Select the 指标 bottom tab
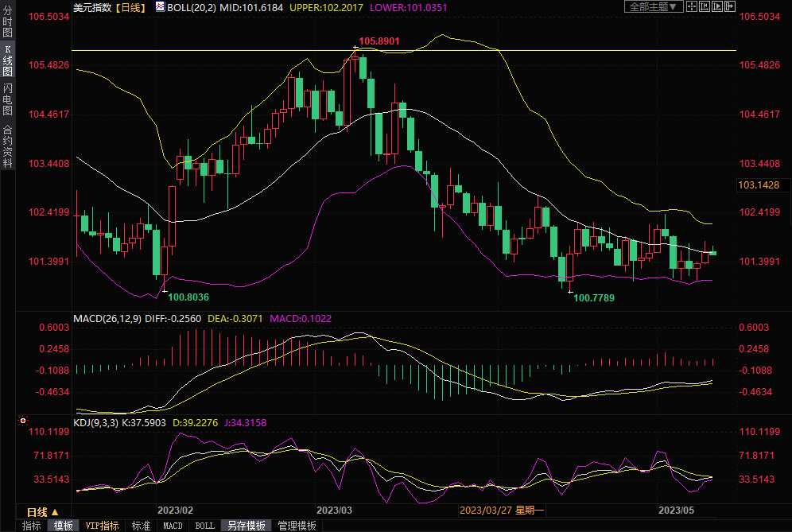The width and height of the screenshot is (792, 532). pos(32,526)
